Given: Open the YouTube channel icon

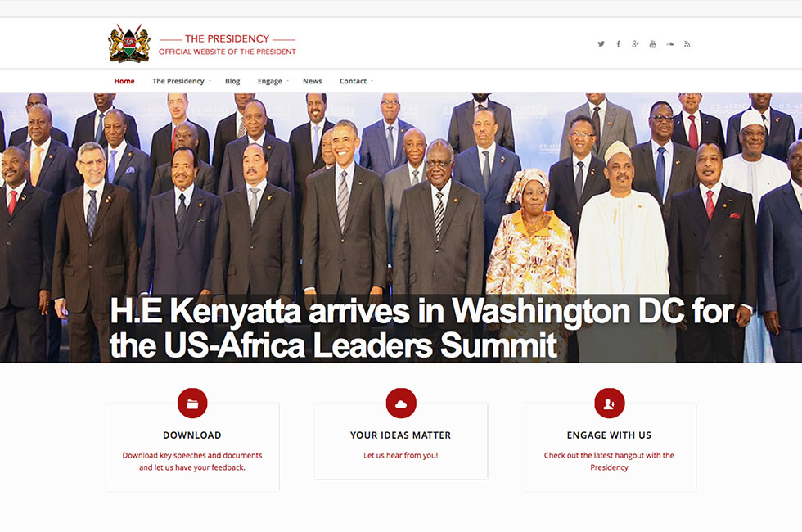Looking at the screenshot, I should point(653,44).
